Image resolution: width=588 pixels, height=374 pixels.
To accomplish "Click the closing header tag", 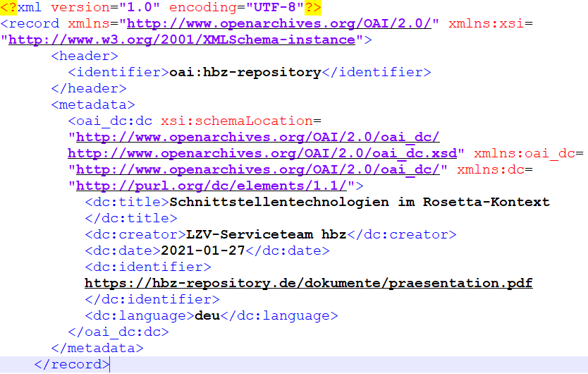I will pyautogui.click(x=89, y=88).
